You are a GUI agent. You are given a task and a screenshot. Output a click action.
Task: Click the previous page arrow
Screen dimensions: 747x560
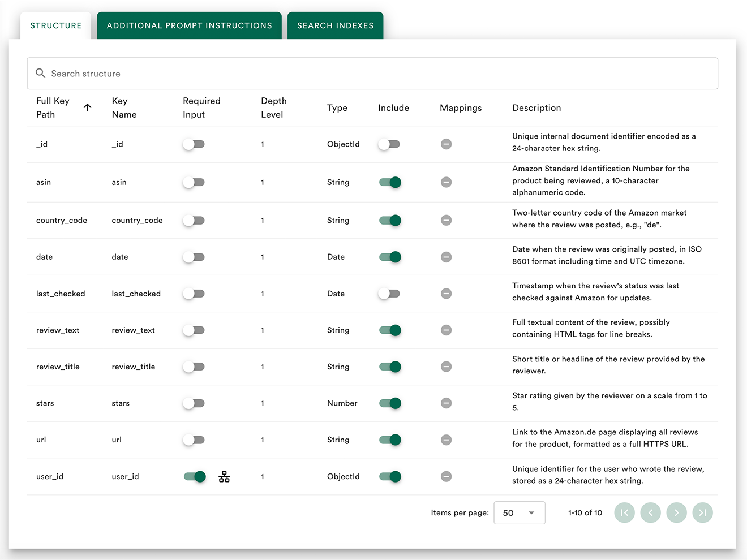coord(650,513)
